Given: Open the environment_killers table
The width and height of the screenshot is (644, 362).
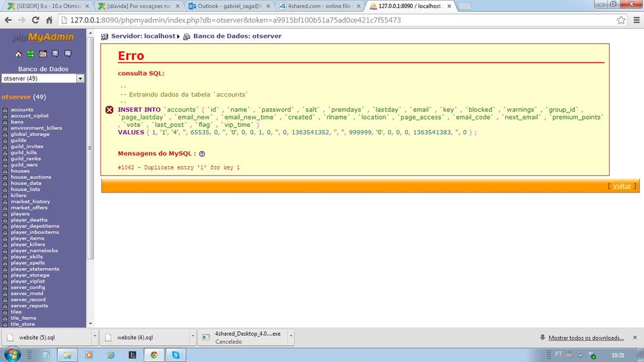Looking at the screenshot, I should [x=37, y=128].
